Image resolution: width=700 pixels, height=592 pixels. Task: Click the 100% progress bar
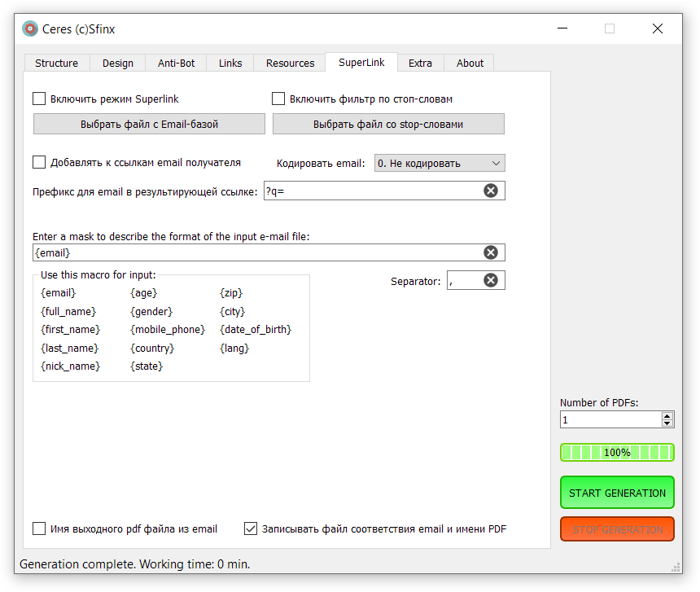tap(617, 452)
